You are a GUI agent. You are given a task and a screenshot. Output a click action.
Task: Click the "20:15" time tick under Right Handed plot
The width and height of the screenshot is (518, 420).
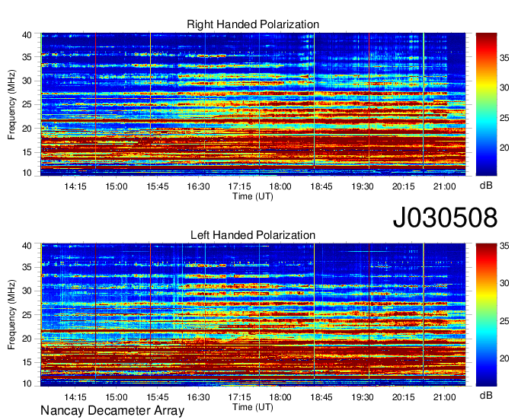404,186
